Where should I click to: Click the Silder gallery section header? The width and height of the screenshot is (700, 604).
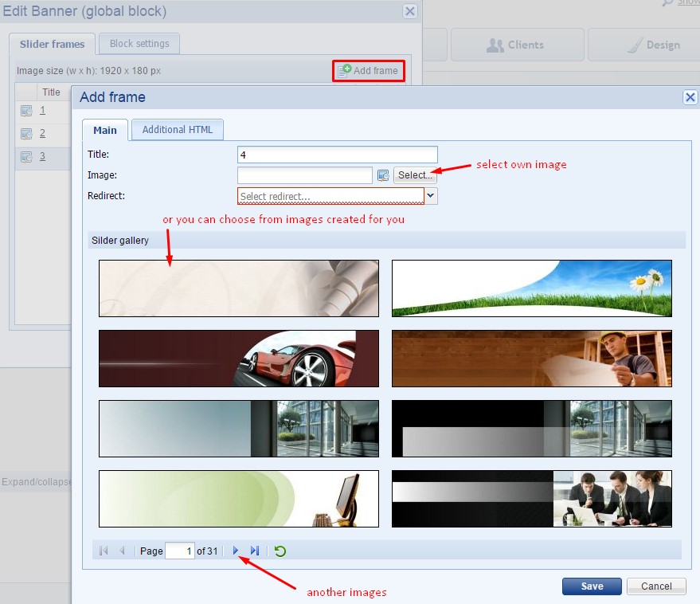[386, 240]
